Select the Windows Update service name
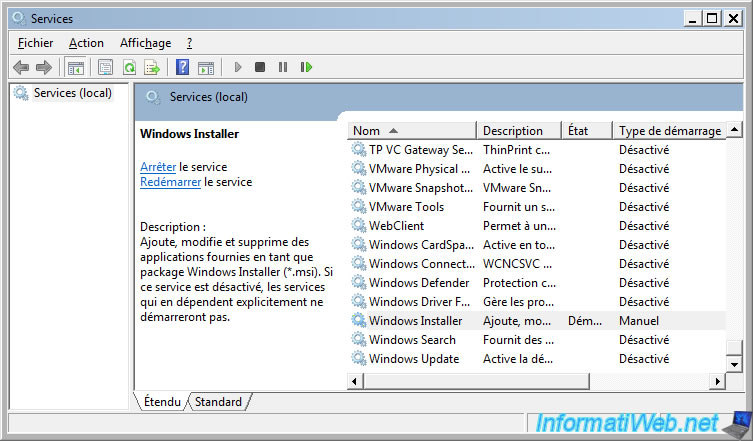 [x=414, y=358]
